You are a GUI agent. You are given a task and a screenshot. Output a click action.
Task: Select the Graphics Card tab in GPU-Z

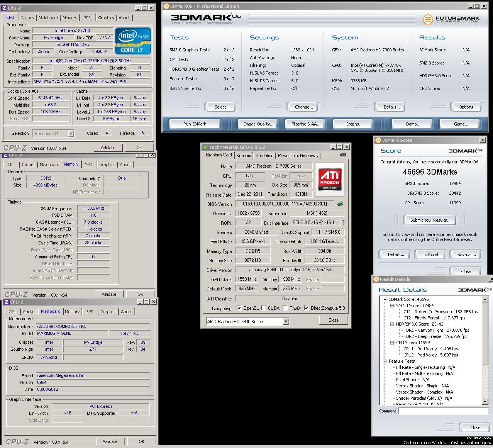219,155
